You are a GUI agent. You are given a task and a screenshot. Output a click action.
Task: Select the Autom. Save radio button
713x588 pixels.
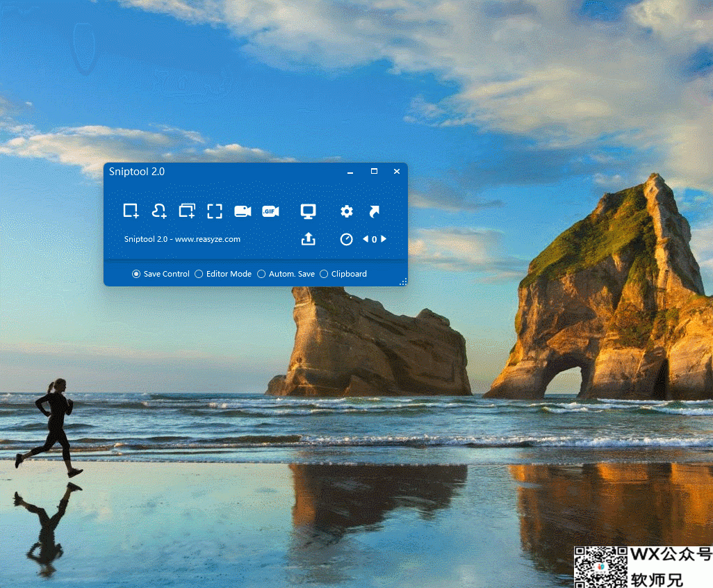coord(261,274)
